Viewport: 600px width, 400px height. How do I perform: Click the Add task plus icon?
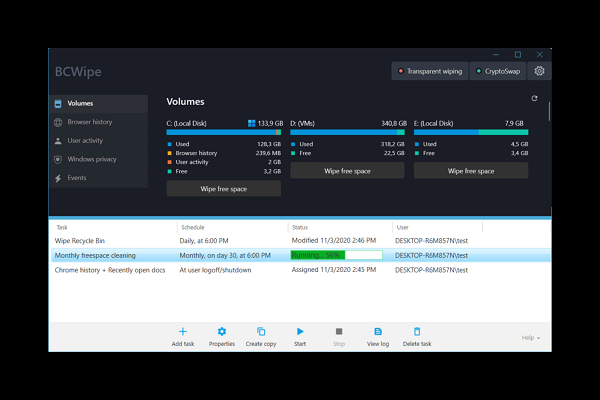(182, 332)
